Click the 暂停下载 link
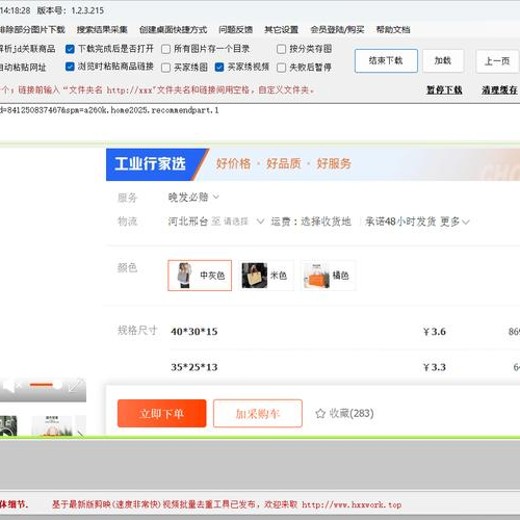520x520 pixels. click(444, 90)
